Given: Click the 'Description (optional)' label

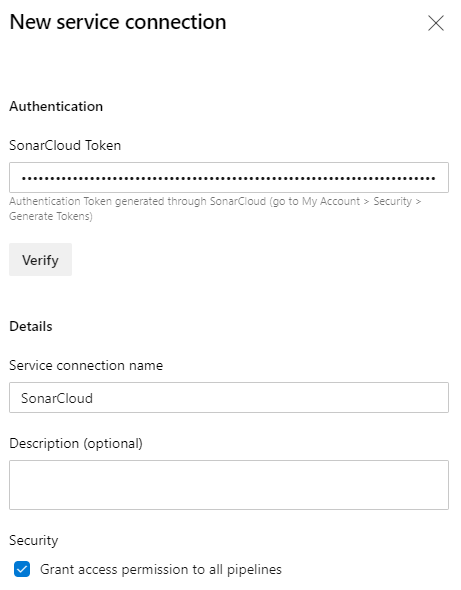Looking at the screenshot, I should pyautogui.click(x=76, y=444).
